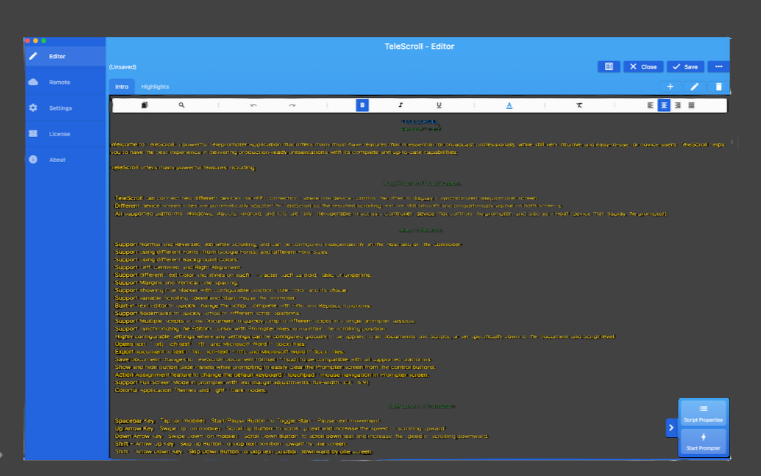Redo the last edit
The width and height of the screenshot is (761, 476).
pos(292,105)
